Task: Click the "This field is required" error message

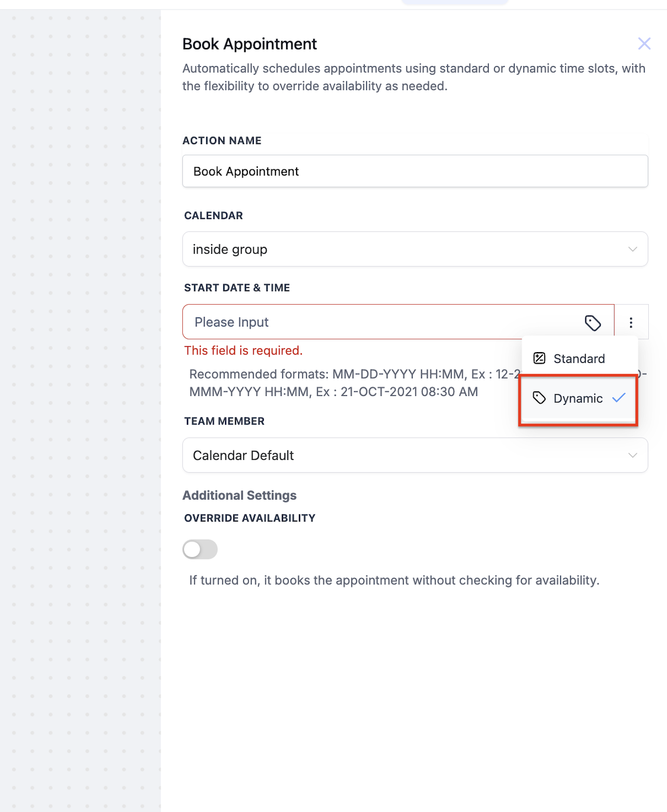Action: (243, 351)
